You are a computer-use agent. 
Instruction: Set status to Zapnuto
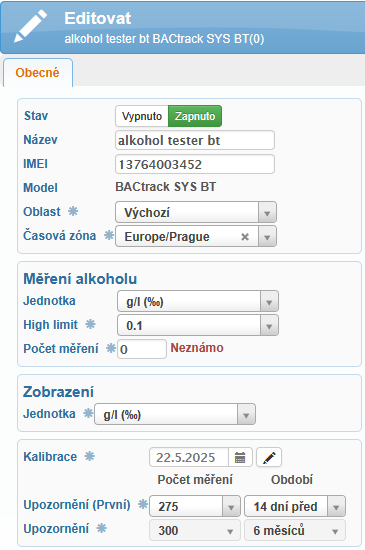click(x=195, y=116)
